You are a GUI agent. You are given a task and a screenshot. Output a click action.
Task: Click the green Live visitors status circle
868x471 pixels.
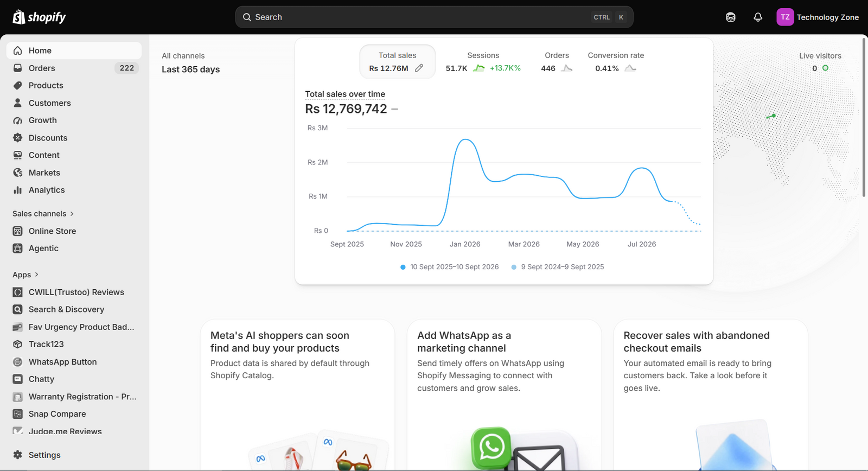click(825, 68)
